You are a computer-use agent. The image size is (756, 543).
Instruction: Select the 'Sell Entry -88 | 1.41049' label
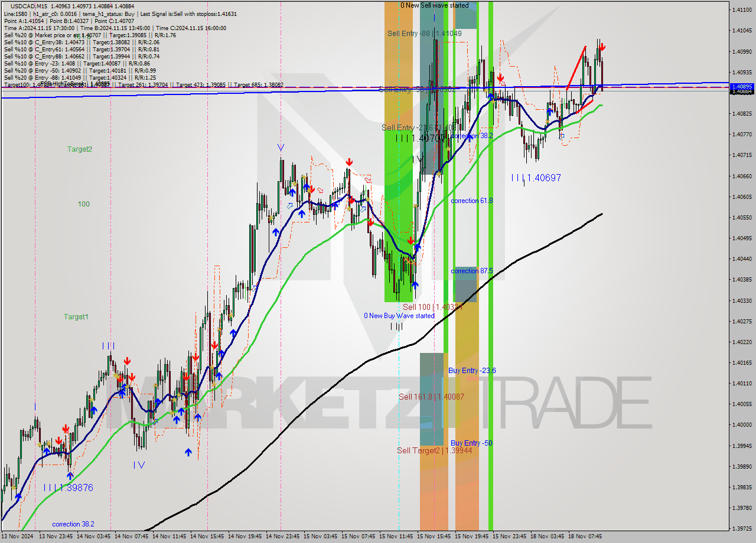coord(424,34)
